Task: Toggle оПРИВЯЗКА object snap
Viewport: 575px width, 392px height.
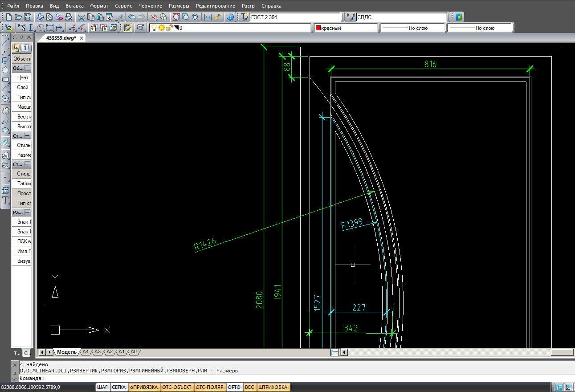Action: (144, 387)
